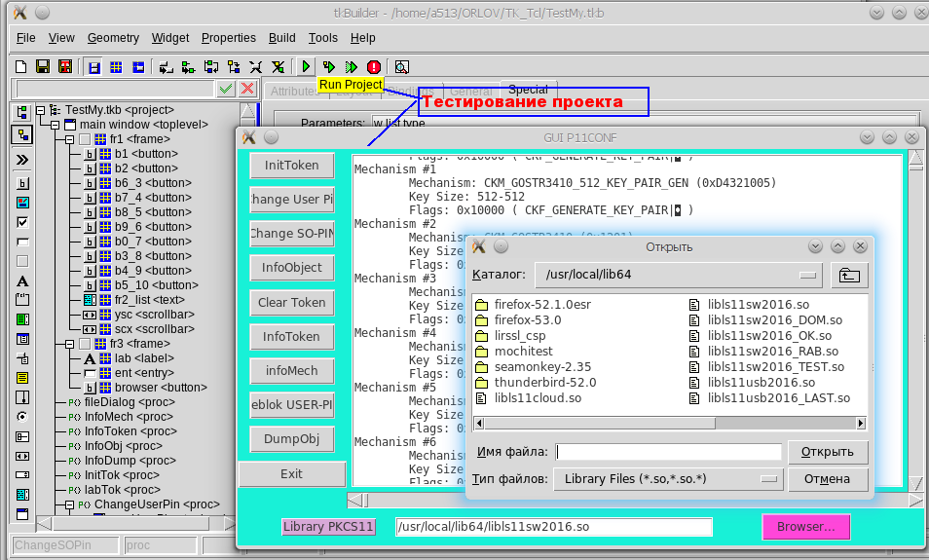
Task: Toggle the checkbox beside fr3 frame
Action: pyautogui.click(x=85, y=344)
